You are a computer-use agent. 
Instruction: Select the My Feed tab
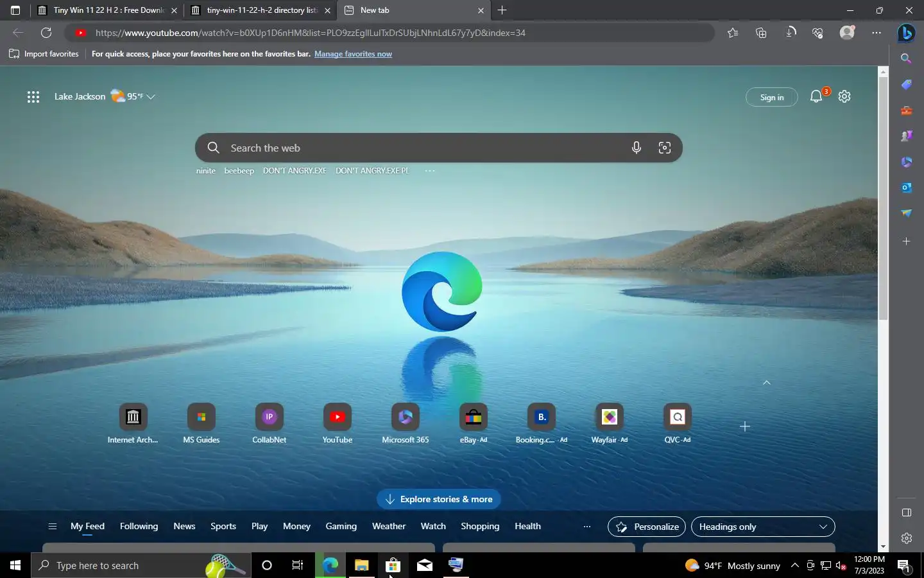(87, 527)
